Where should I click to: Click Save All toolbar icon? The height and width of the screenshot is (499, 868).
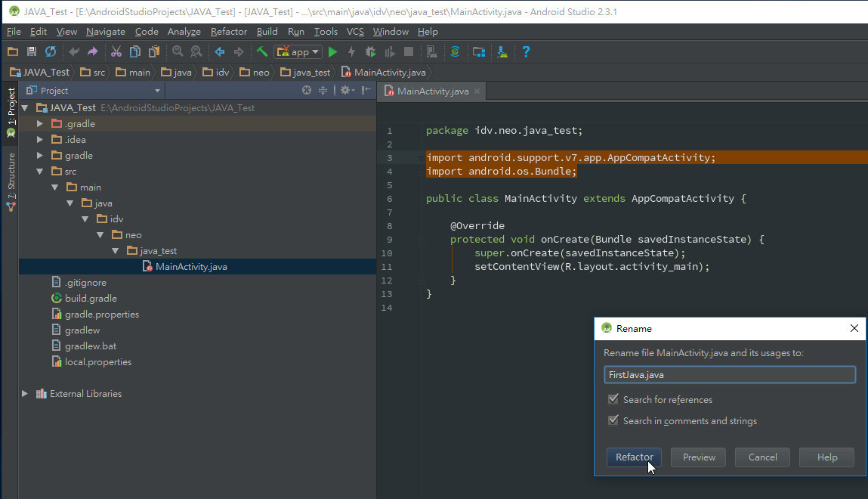tap(32, 52)
